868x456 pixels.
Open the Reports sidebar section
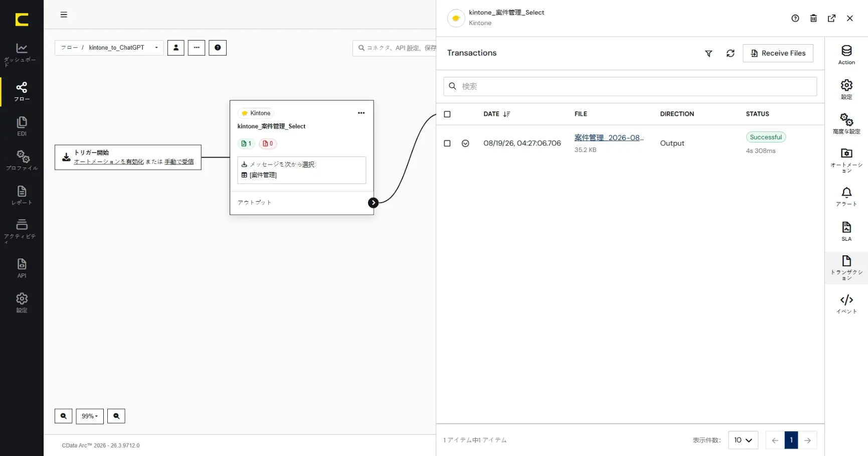(22, 195)
